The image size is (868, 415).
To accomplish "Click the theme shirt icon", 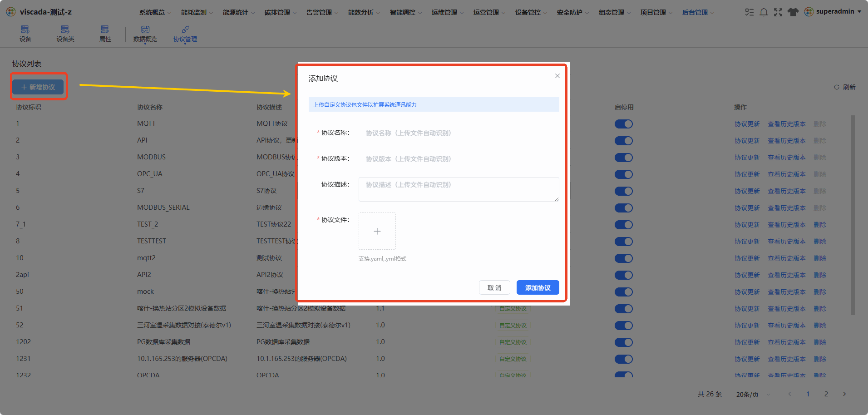I will pyautogui.click(x=793, y=12).
